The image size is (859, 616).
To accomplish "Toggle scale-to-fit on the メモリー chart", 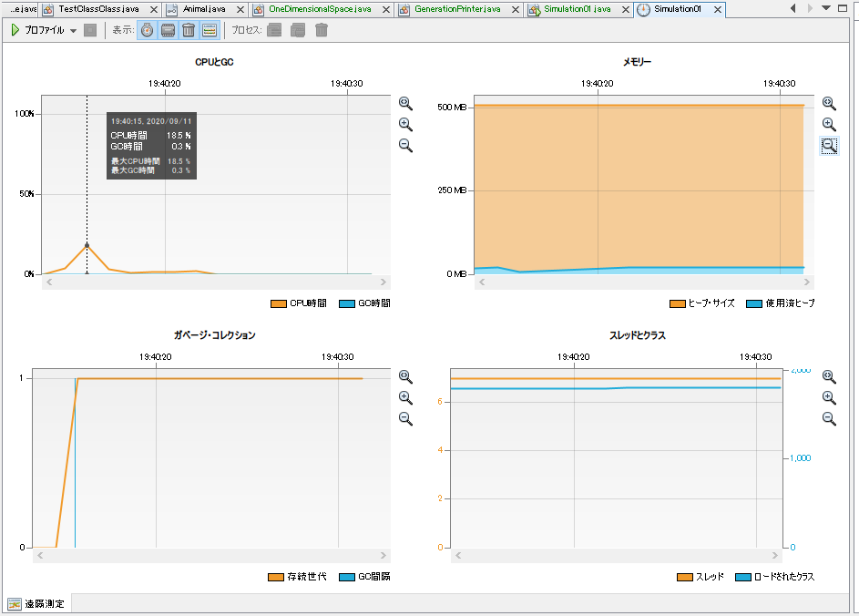I will (x=829, y=103).
